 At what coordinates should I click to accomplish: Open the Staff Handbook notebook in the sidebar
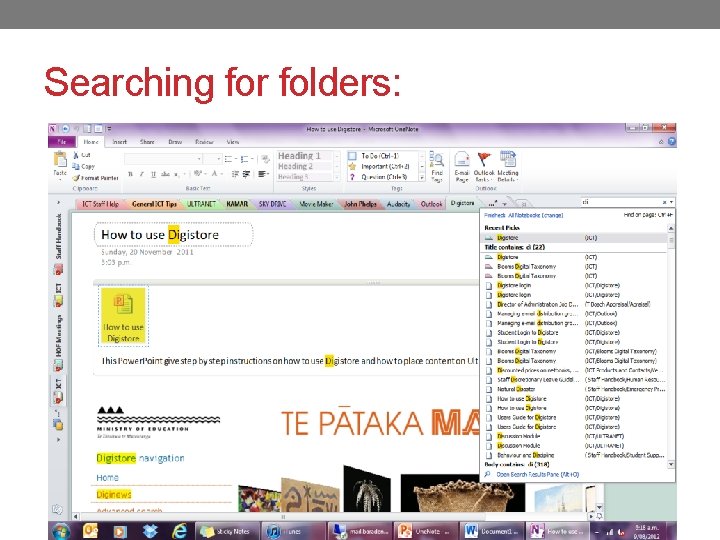pyautogui.click(x=58, y=243)
